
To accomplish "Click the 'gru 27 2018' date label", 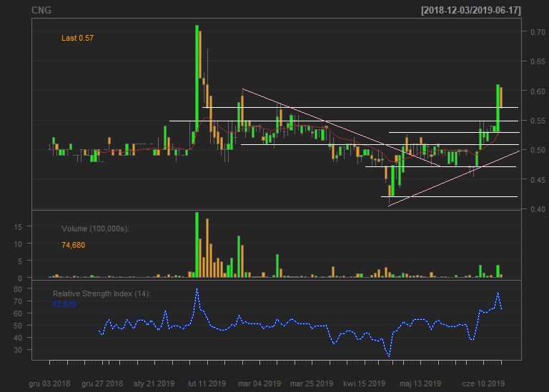I will (102, 383).
